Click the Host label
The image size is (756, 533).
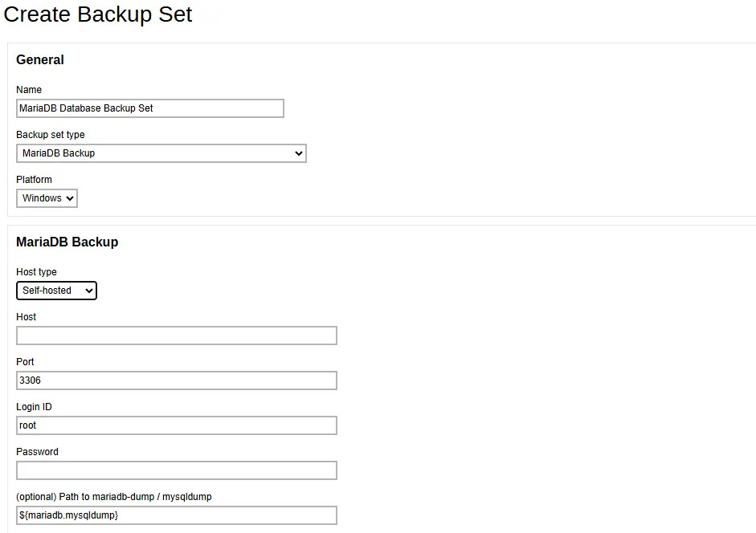(x=26, y=317)
